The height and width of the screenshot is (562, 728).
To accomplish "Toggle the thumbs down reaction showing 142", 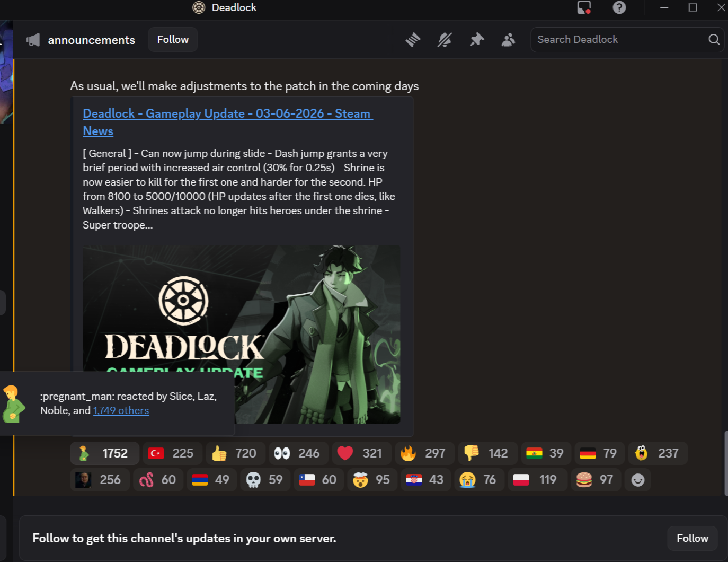I will coord(486,453).
